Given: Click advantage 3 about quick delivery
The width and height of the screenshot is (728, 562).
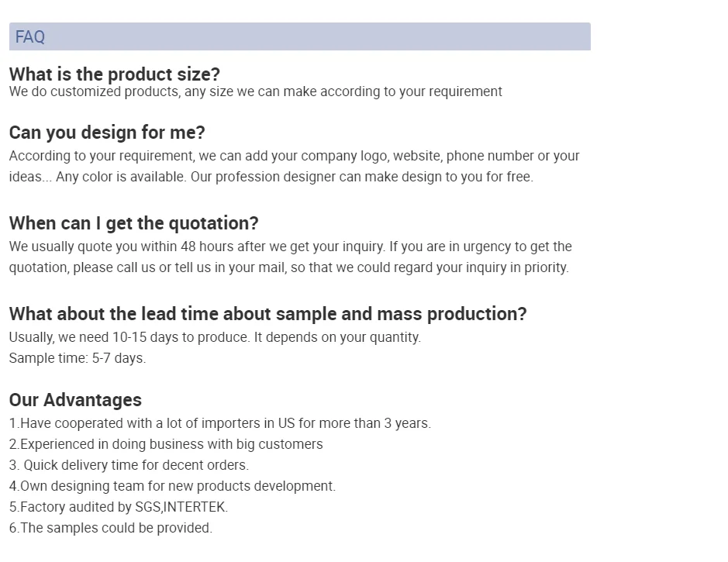Looking at the screenshot, I should click(x=129, y=465).
